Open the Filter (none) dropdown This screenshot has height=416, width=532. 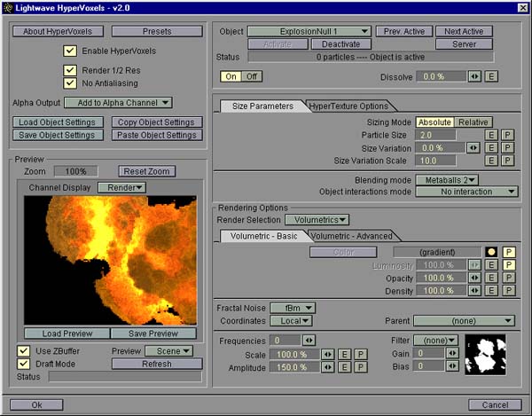coord(436,340)
